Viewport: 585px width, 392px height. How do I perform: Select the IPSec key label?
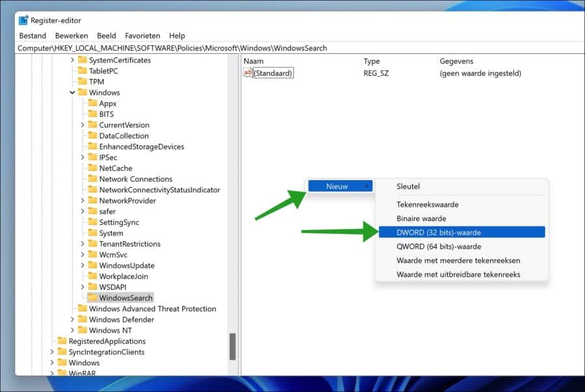click(108, 157)
